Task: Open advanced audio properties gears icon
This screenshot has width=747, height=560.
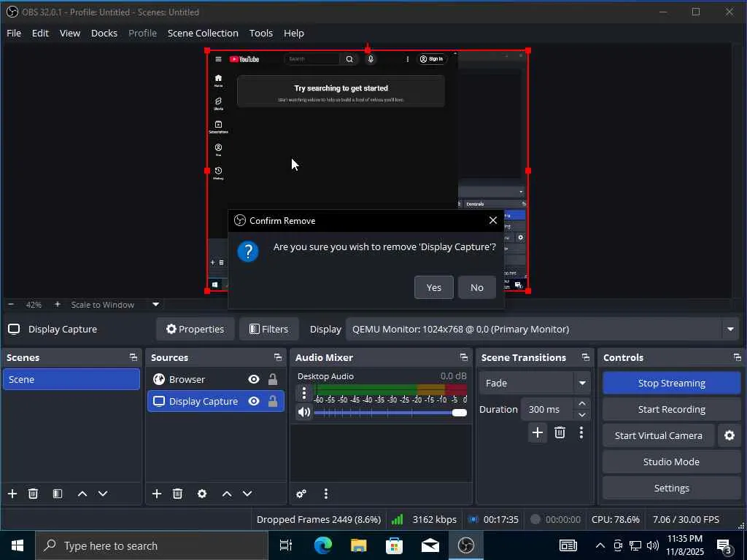Action: [x=301, y=494]
